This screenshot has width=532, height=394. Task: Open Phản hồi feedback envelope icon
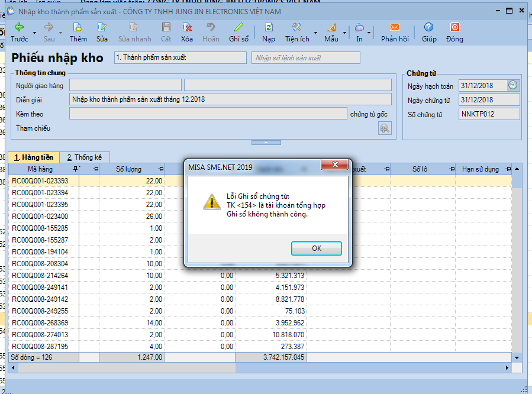pyautogui.click(x=395, y=28)
